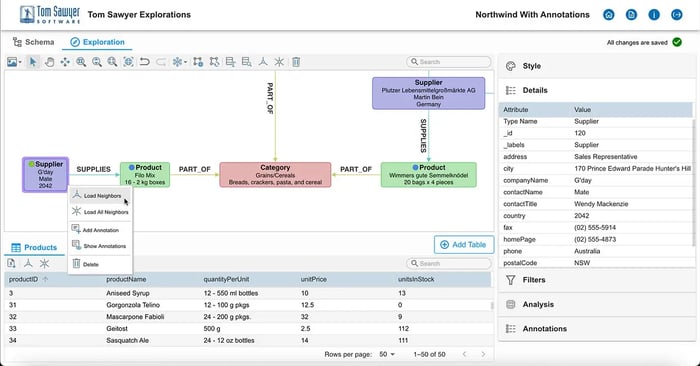Viewport: 700px width, 366px height.
Task: Click load neighbors icon in top toolbar
Action: pos(263,62)
